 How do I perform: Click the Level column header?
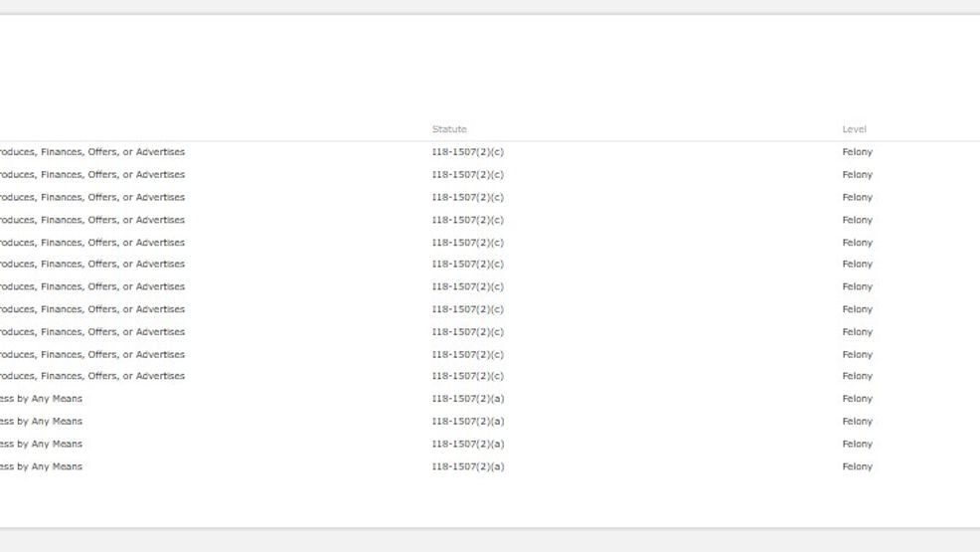pyautogui.click(x=855, y=129)
